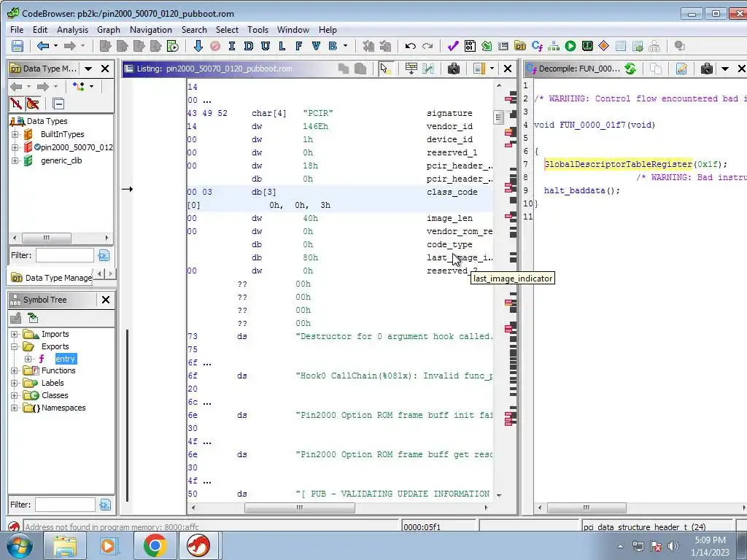Toggle filter pointers icon in Data Type Manager
This screenshot has width=747, height=560.
pos(33,104)
